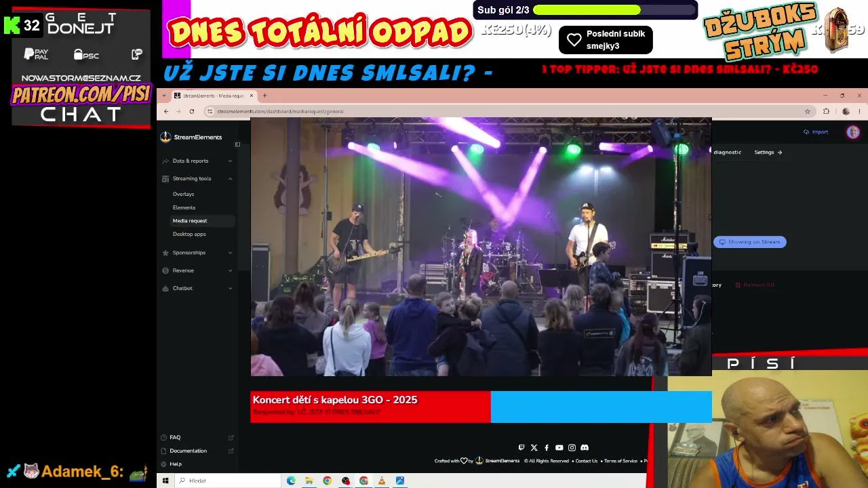Open the Facebook icon in footer
The width and height of the screenshot is (868, 488).
coord(547,447)
